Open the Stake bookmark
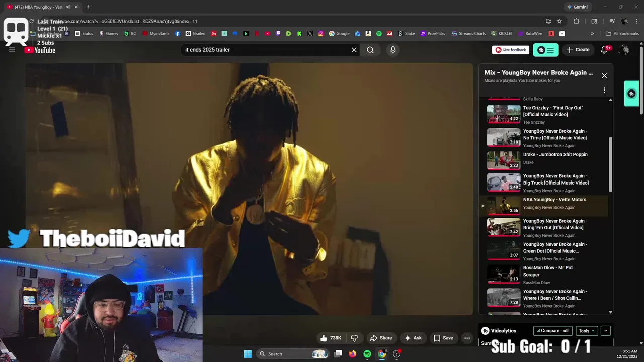The width and height of the screenshot is (644, 362). (407, 34)
